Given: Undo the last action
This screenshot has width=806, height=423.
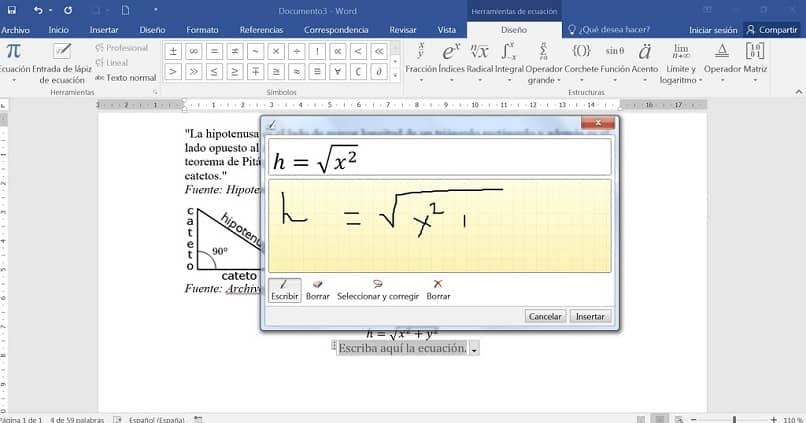Looking at the screenshot, I should (38, 10).
